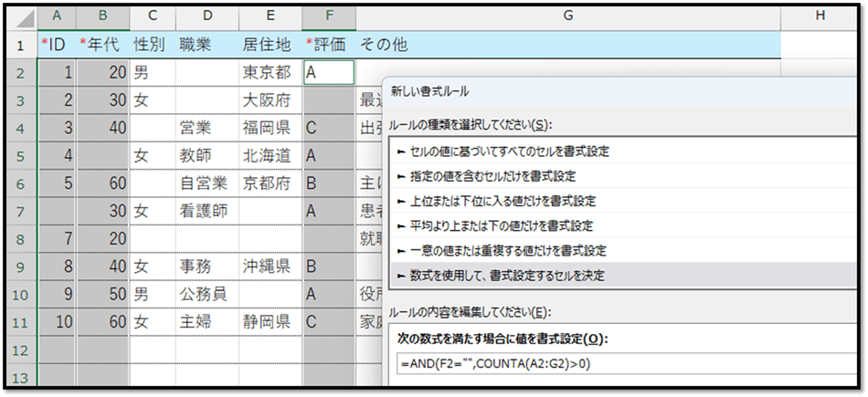Click row 12 header
This screenshot has height=397, width=868.
click(19, 350)
